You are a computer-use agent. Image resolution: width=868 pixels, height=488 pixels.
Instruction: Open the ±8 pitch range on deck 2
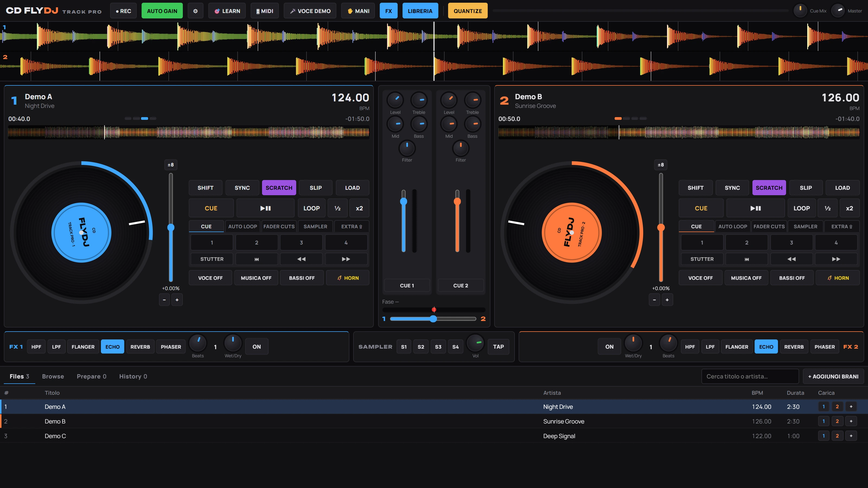click(x=661, y=165)
